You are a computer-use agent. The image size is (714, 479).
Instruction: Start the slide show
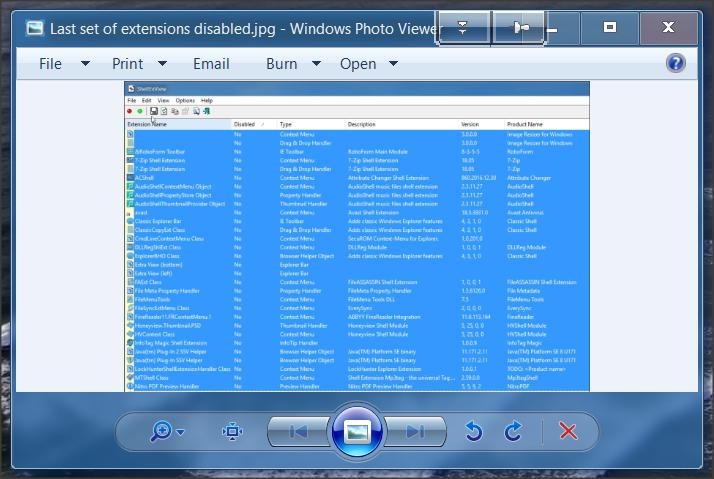[357, 430]
